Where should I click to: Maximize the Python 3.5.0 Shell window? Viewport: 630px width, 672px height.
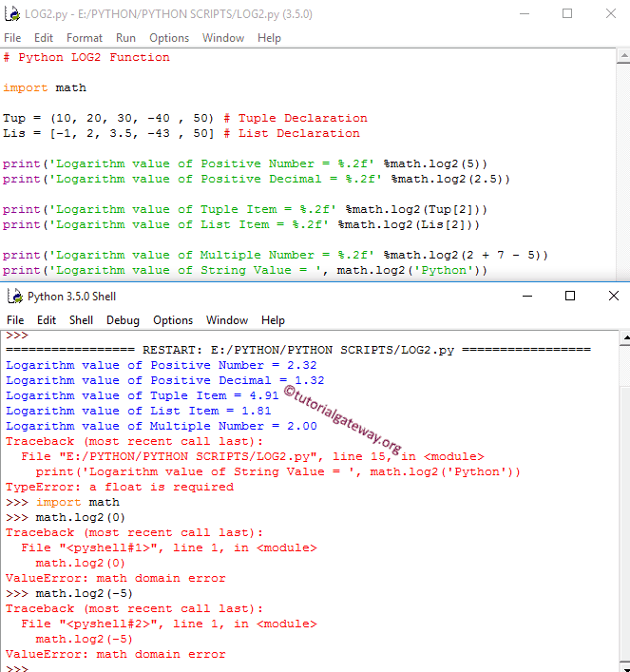tap(570, 296)
